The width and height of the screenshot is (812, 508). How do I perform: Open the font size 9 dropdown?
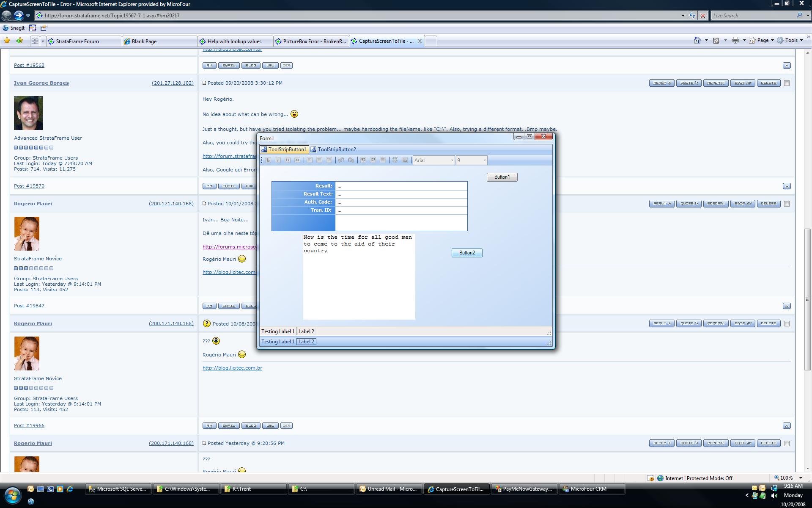tap(484, 160)
